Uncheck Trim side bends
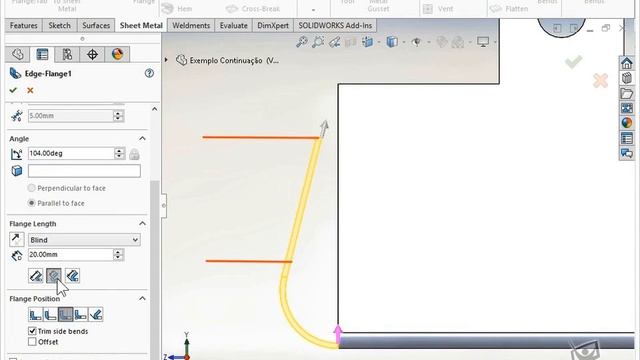 click(x=32, y=331)
